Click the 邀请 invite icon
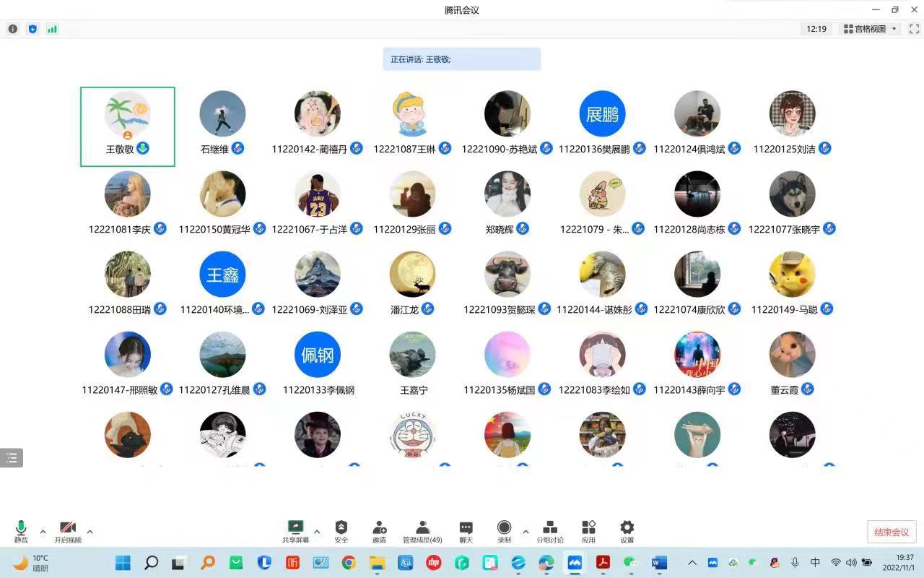The height and width of the screenshot is (578, 924). [379, 531]
